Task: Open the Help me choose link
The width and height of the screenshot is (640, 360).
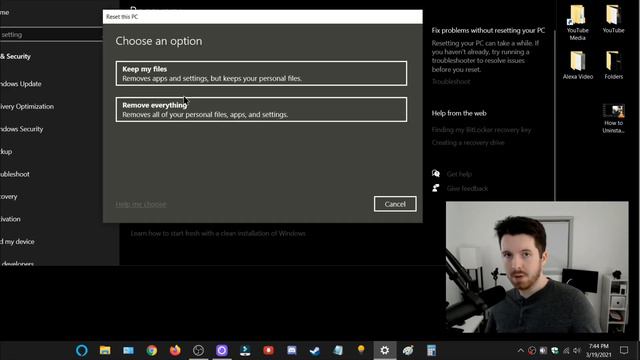Action: 141,204
